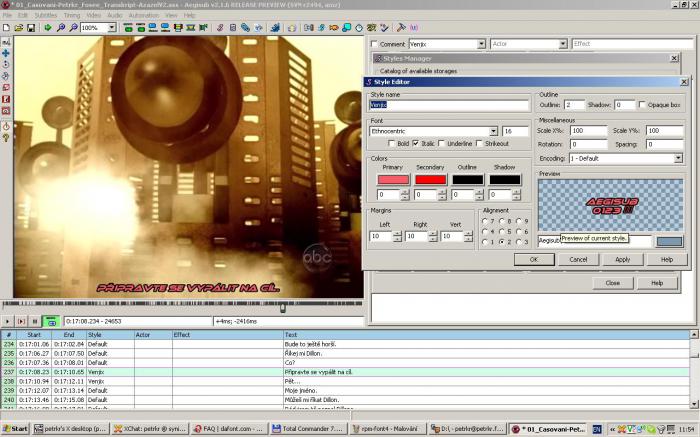Select the vector clip video tool
Image resolution: width=700 pixels, height=437 pixels.
click(6, 111)
